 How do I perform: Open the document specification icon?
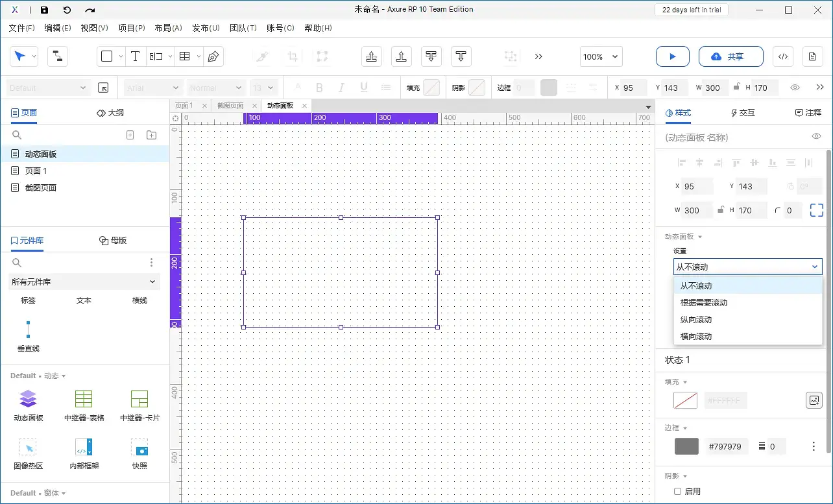click(x=812, y=56)
